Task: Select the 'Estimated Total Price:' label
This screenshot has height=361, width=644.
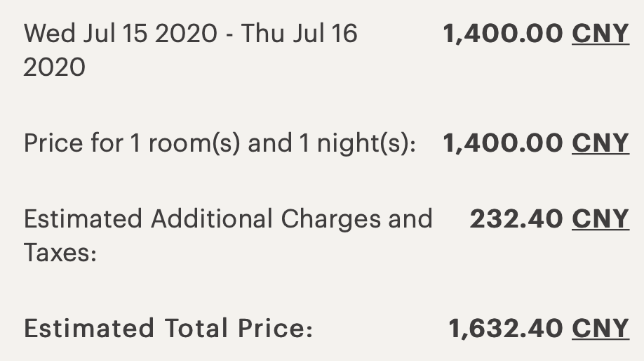Action: pos(168,328)
